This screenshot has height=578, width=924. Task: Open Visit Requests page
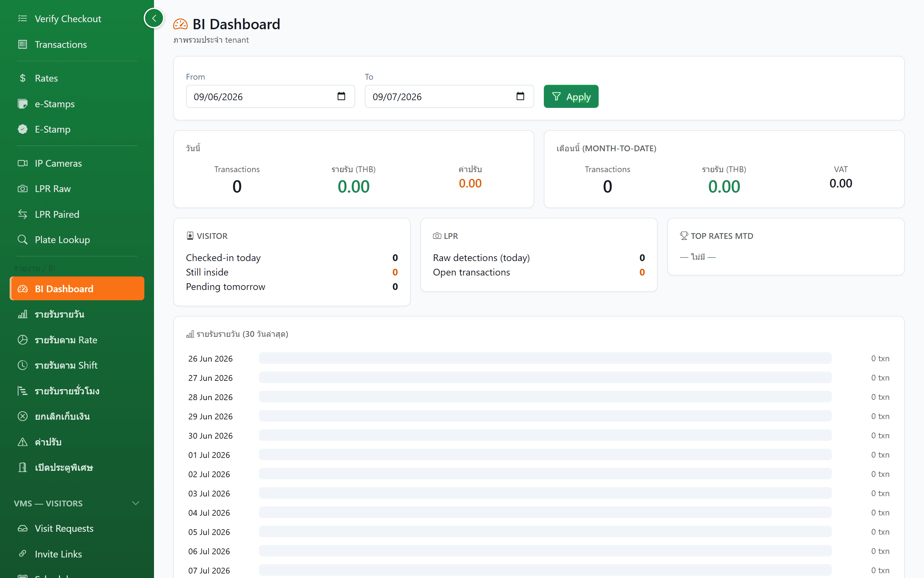pos(77,528)
